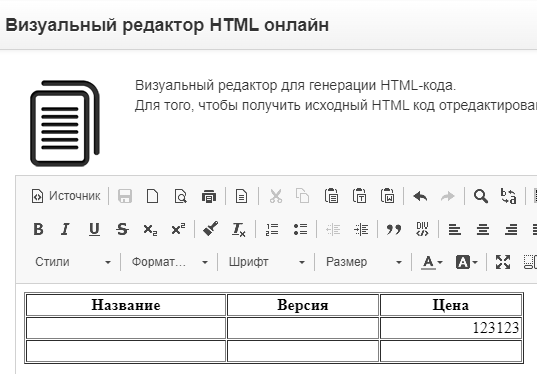Toggle Strikethrough formatting
The height and width of the screenshot is (374, 537).
point(122,229)
